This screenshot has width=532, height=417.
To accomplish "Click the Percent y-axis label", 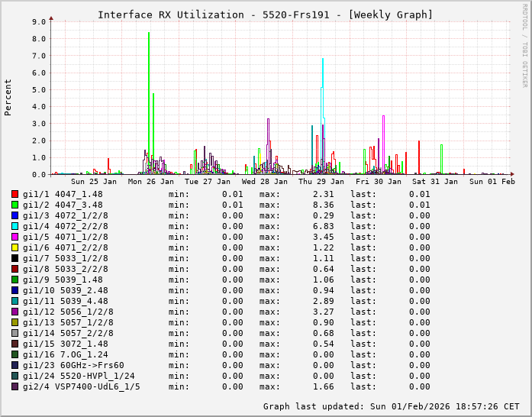I will pyautogui.click(x=8, y=97).
